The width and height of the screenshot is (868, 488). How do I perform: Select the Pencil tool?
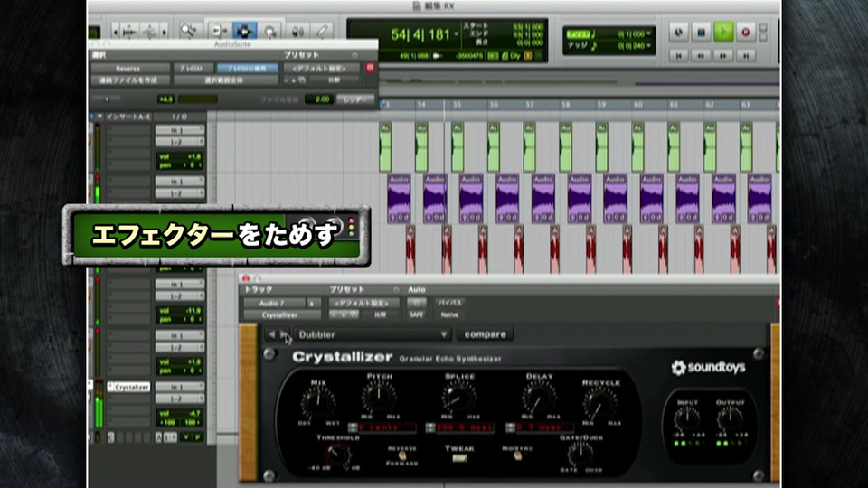point(322,32)
